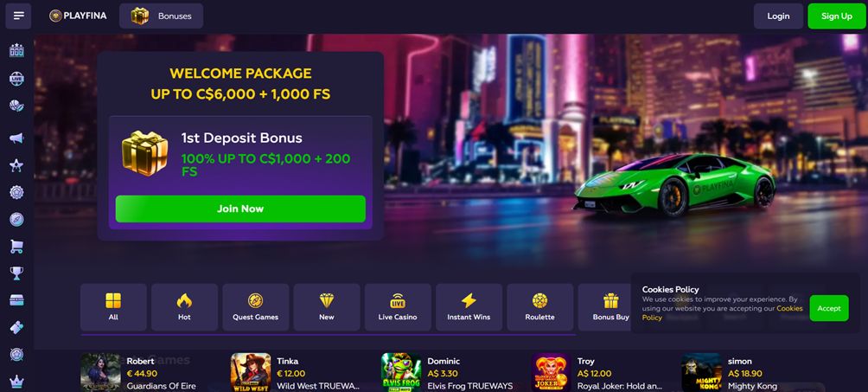
Task: Open the Bonuses page from header
Action: (x=161, y=16)
